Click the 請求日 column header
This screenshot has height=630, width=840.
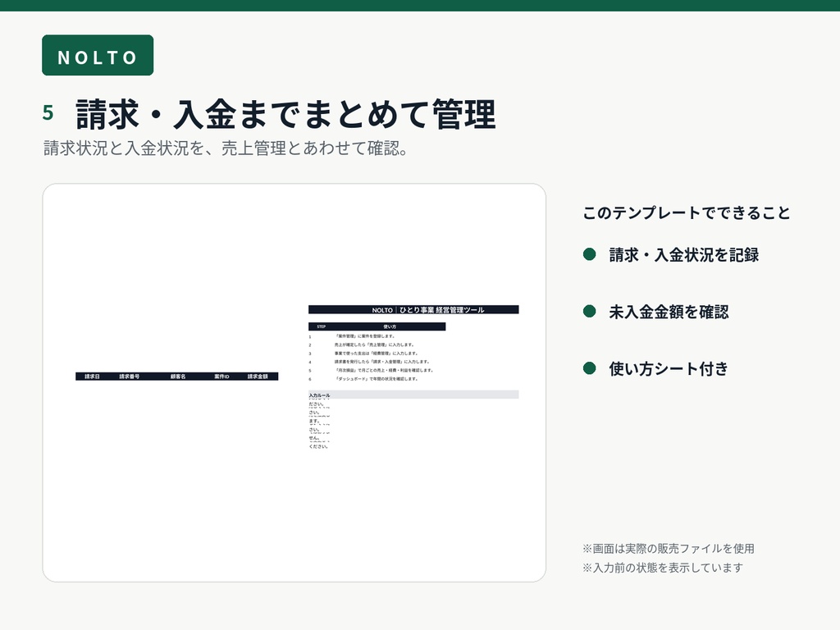pyautogui.click(x=92, y=377)
